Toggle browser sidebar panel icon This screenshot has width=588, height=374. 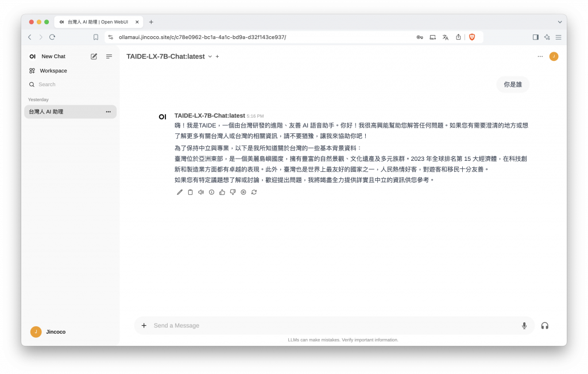click(536, 37)
